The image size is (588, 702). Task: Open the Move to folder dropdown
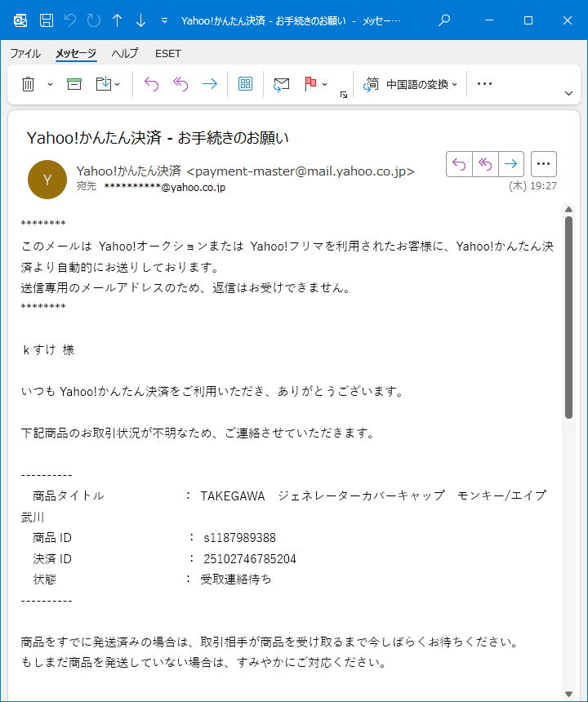[x=109, y=84]
